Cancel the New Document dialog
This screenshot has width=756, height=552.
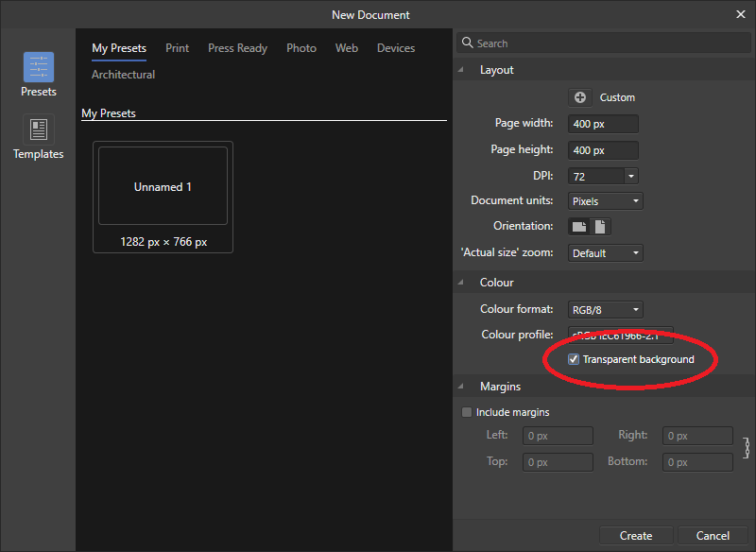click(x=713, y=535)
